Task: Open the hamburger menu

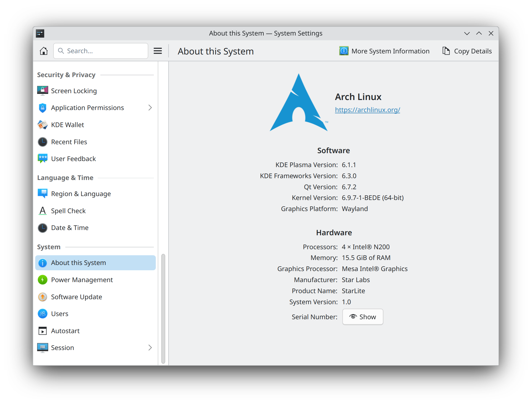Action: (157, 51)
